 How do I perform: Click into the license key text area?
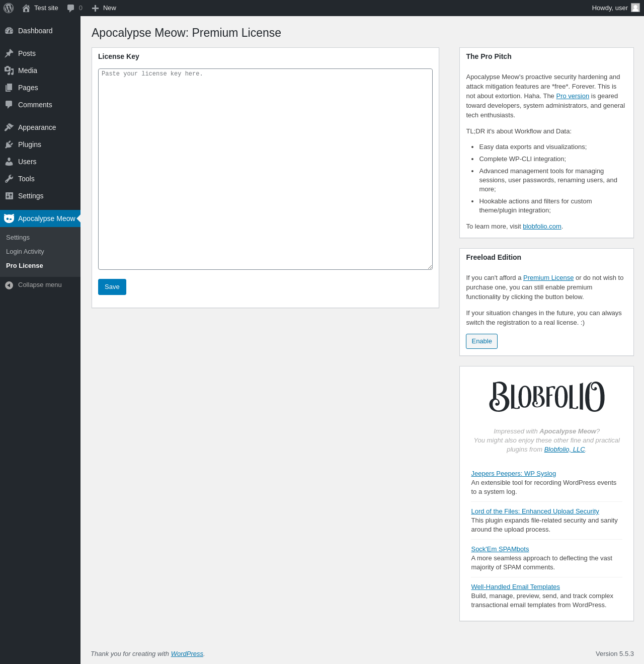coord(265,169)
